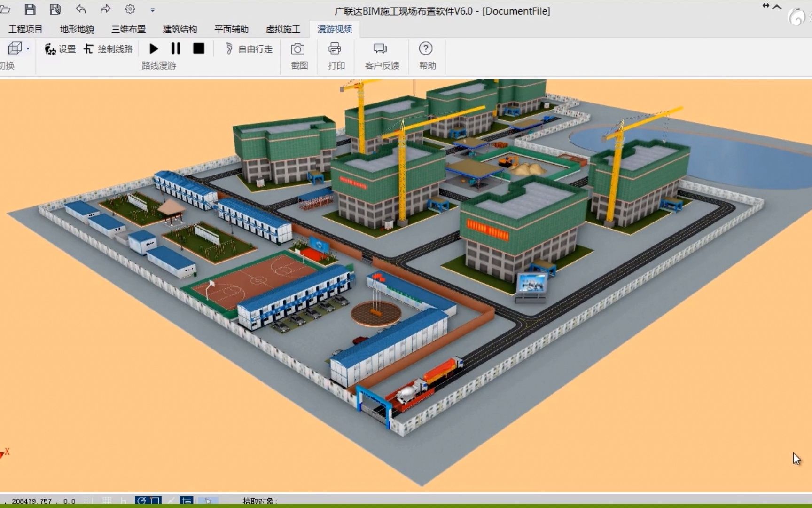
Task: Expand the toolbar customize chevron
Action: 152,9
